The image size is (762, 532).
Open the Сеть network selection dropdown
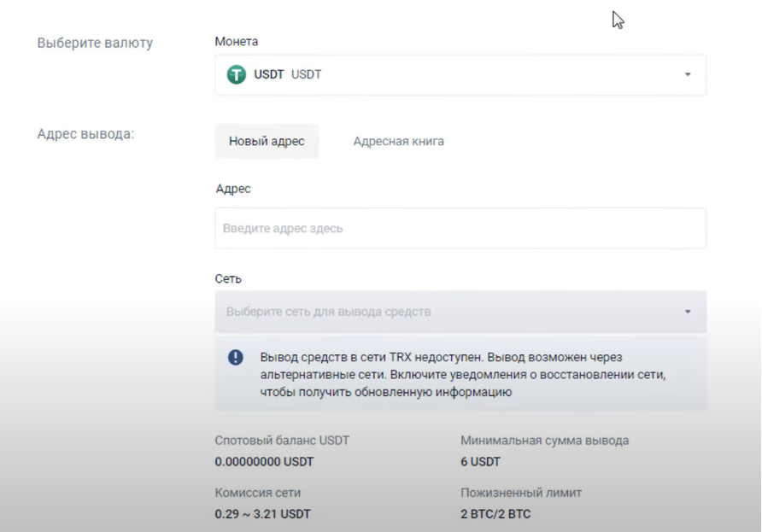pos(460,313)
